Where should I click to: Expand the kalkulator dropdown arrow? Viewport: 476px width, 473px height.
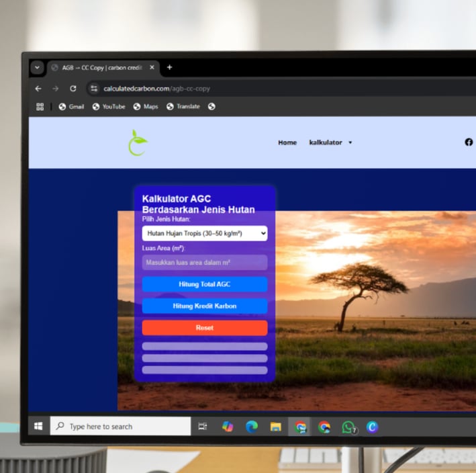[350, 142]
